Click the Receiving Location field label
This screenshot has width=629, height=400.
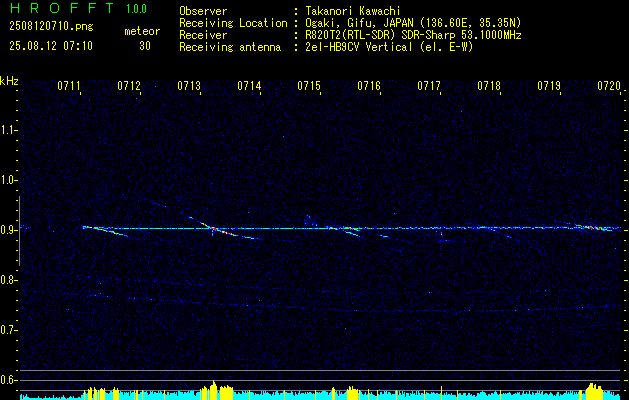coord(233,23)
